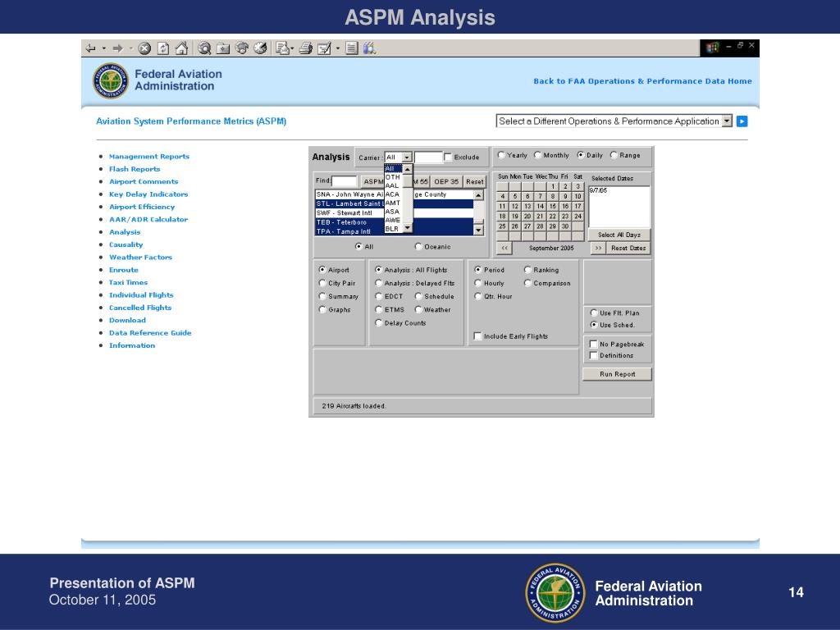The height and width of the screenshot is (630, 840).
Task: Click the browser Forward arrow
Action: (x=117, y=48)
